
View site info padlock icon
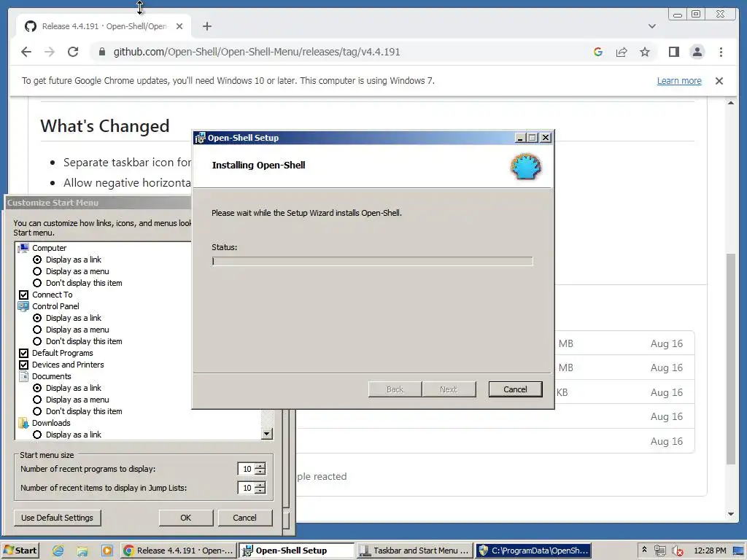click(x=101, y=52)
